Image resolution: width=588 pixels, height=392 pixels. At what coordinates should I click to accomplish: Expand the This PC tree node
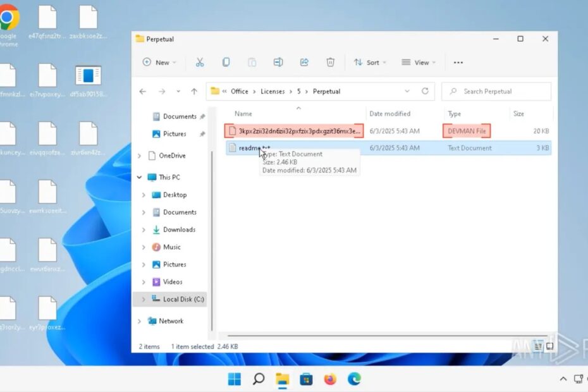(x=140, y=177)
